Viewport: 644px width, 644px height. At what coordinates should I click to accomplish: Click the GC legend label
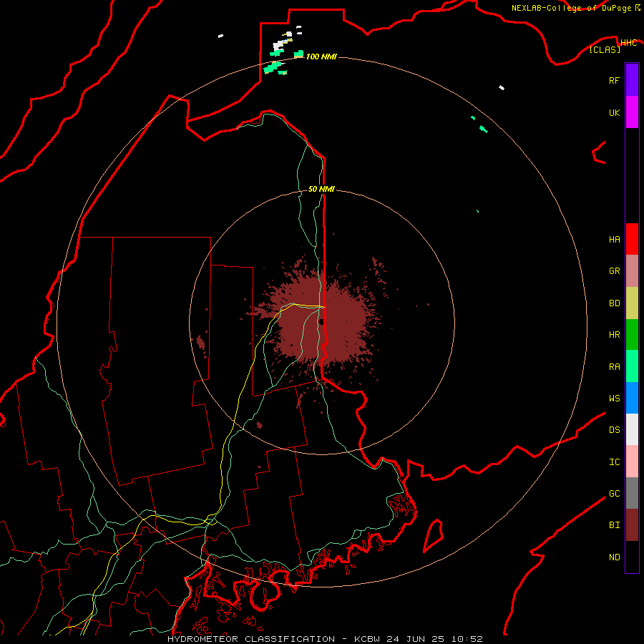point(614,493)
